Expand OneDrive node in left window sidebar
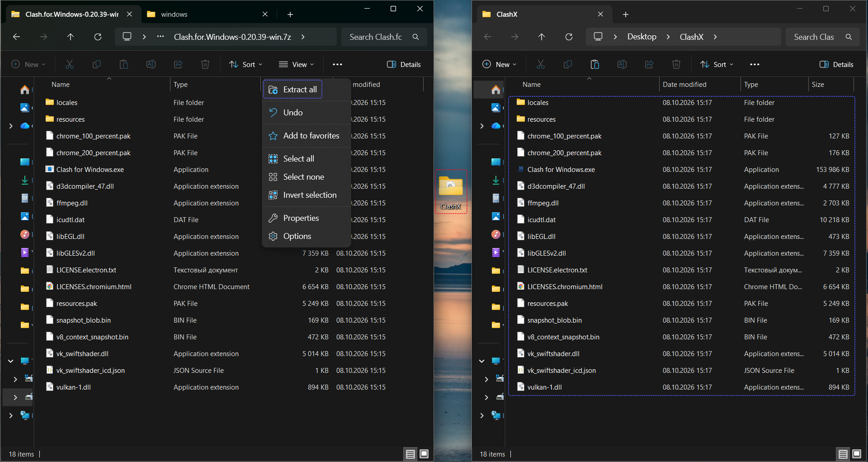This screenshot has width=868, height=462. [11, 126]
